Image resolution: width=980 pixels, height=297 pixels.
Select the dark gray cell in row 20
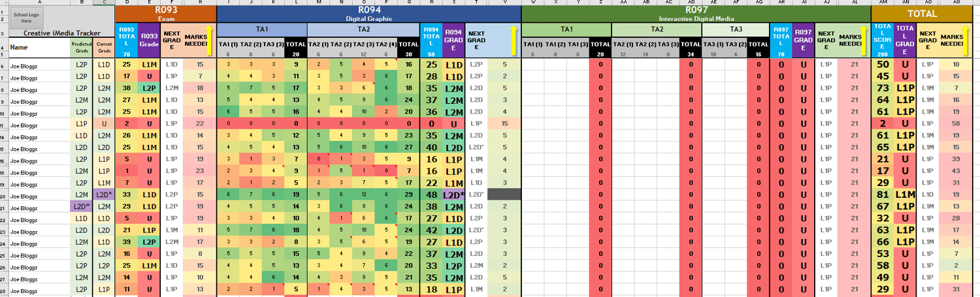tap(505, 195)
